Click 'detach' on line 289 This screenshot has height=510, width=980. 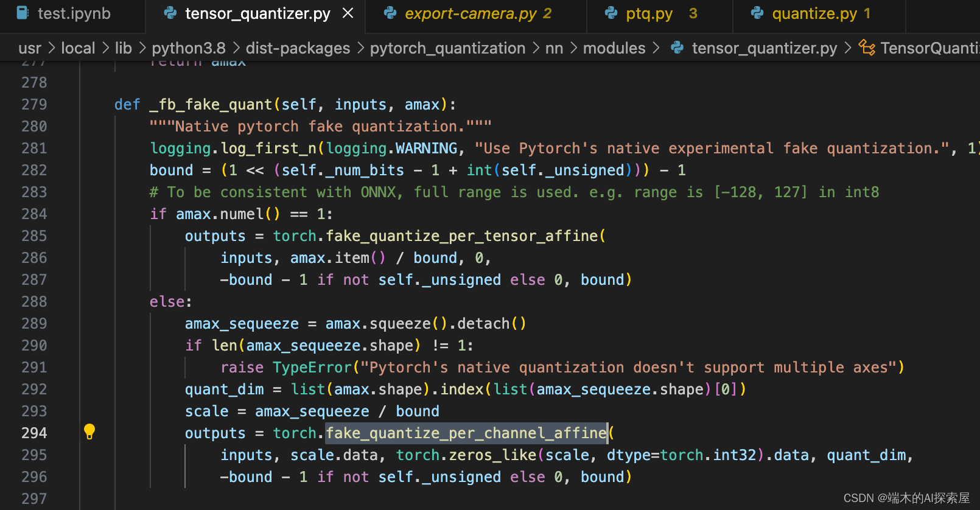[x=484, y=324]
